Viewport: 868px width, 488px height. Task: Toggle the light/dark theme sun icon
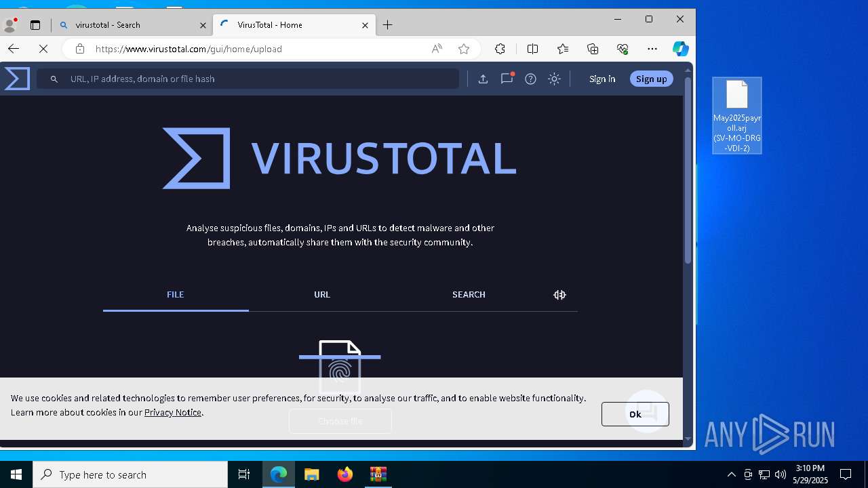pos(554,79)
